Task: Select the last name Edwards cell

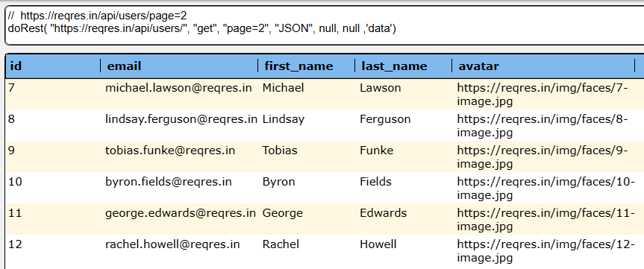Action: (x=384, y=213)
